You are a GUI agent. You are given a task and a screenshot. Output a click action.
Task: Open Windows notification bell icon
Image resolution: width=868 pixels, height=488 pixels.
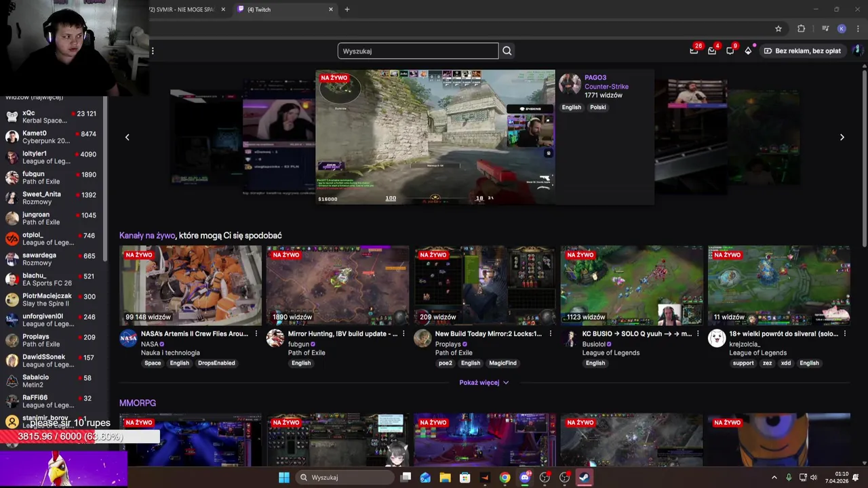tap(856, 477)
